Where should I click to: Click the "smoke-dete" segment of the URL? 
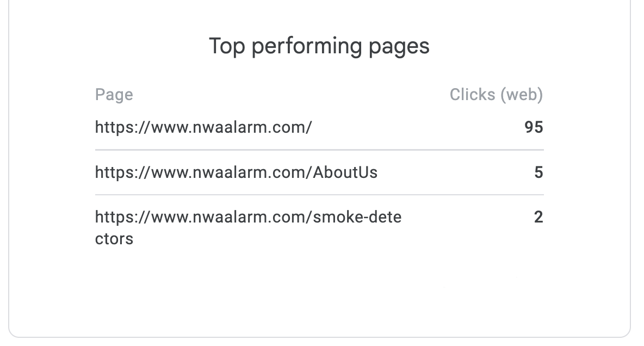point(357,218)
